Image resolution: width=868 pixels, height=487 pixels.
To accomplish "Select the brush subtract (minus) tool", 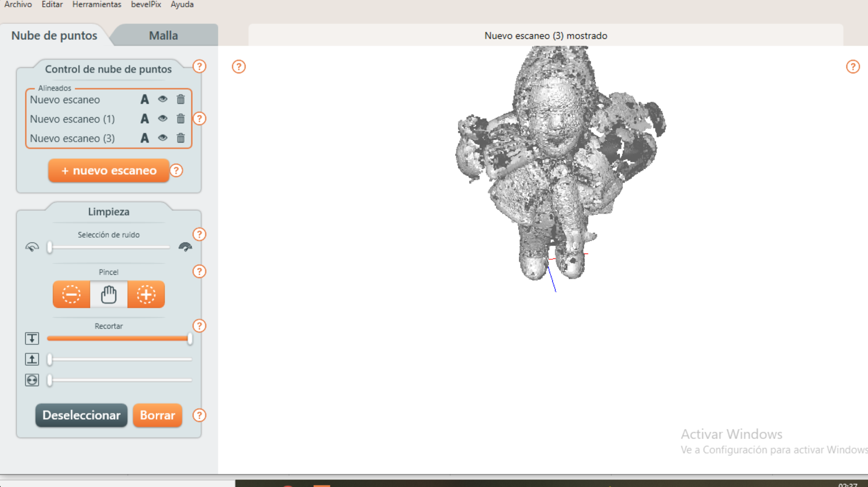I will pyautogui.click(x=71, y=295).
